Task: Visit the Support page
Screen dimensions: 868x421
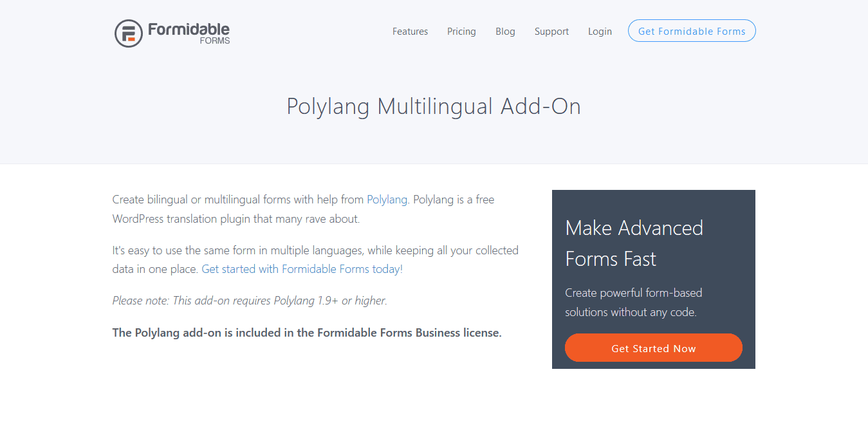Action: click(x=551, y=32)
